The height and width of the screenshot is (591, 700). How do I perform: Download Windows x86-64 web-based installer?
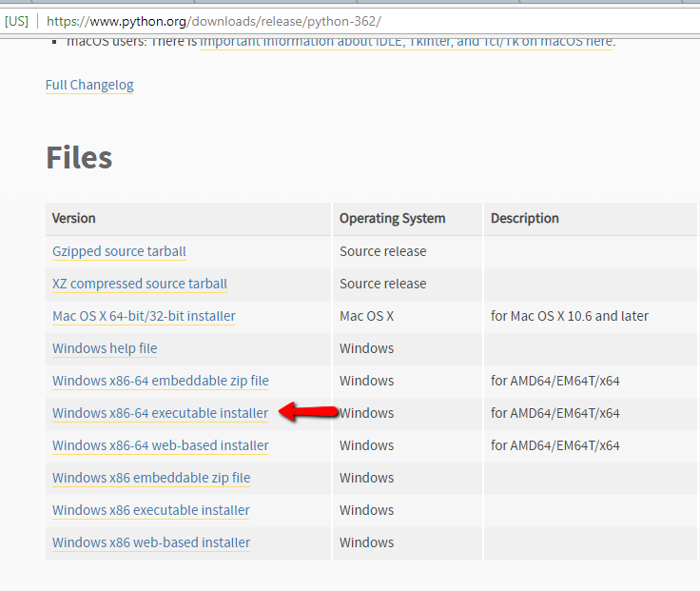(x=161, y=445)
